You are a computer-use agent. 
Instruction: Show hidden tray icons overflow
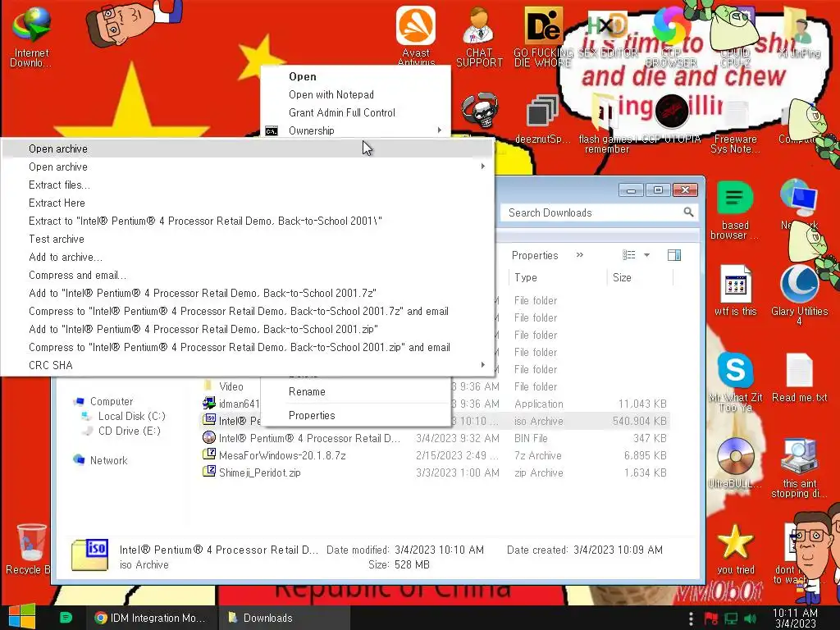(691, 619)
